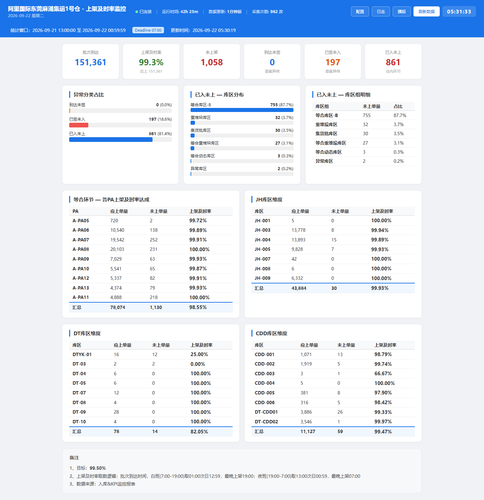Screen dimensions: 484x500
Task: Select row JH-003 in JH table
Action: point(333,230)
